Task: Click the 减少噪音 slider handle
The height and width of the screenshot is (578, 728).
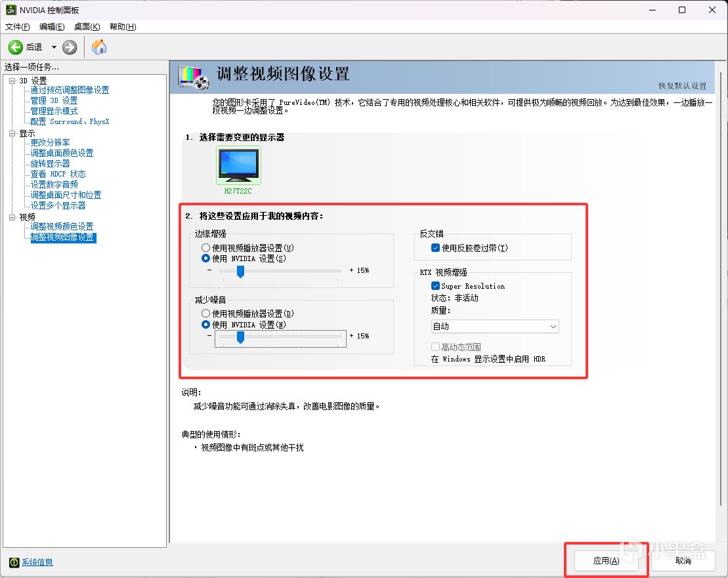Action: tap(240, 337)
